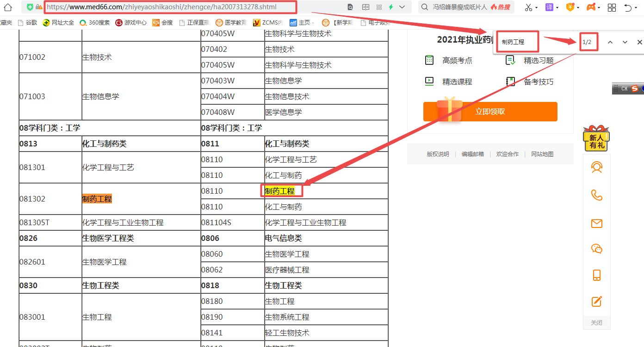Click the 新人有礼 gift badge
Screen dimensions: 644x347
point(596,138)
